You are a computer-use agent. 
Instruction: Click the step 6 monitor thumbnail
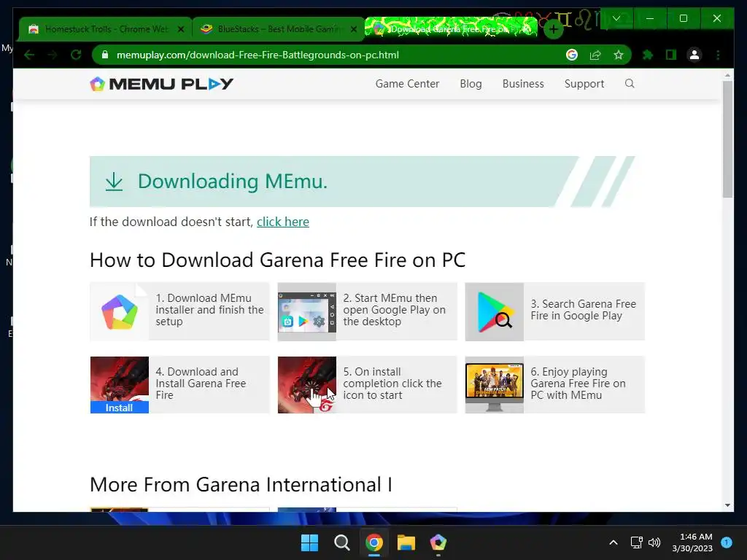click(495, 385)
